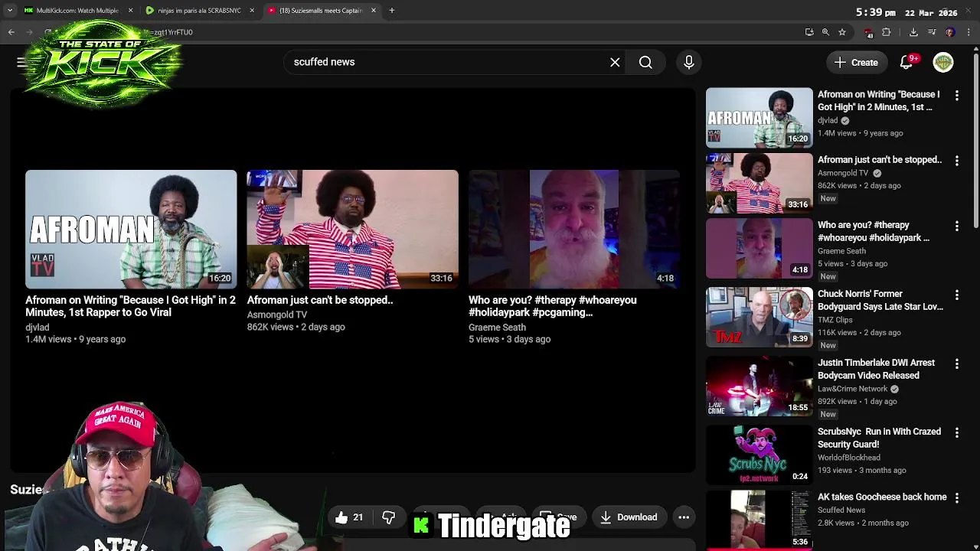The width and height of the screenshot is (980, 551).
Task: Open sidebar title Chuck Norris' Former Bodyguard Says
Action: point(880,300)
